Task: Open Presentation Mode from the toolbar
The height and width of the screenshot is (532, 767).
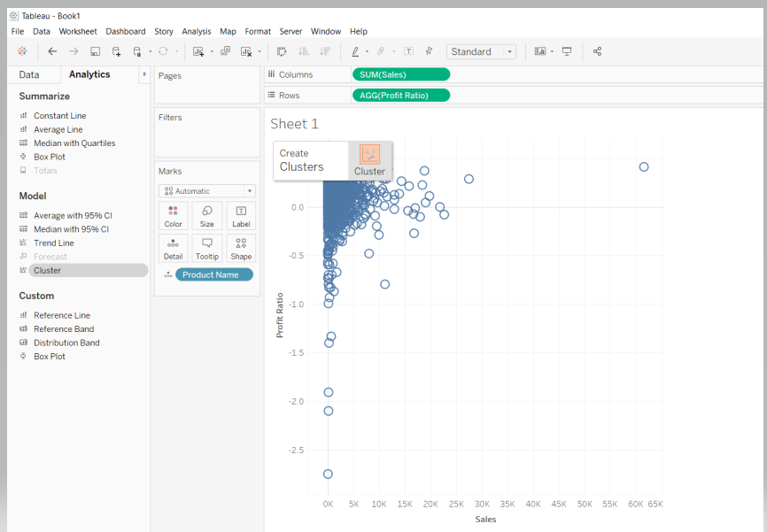Action: pyautogui.click(x=567, y=51)
